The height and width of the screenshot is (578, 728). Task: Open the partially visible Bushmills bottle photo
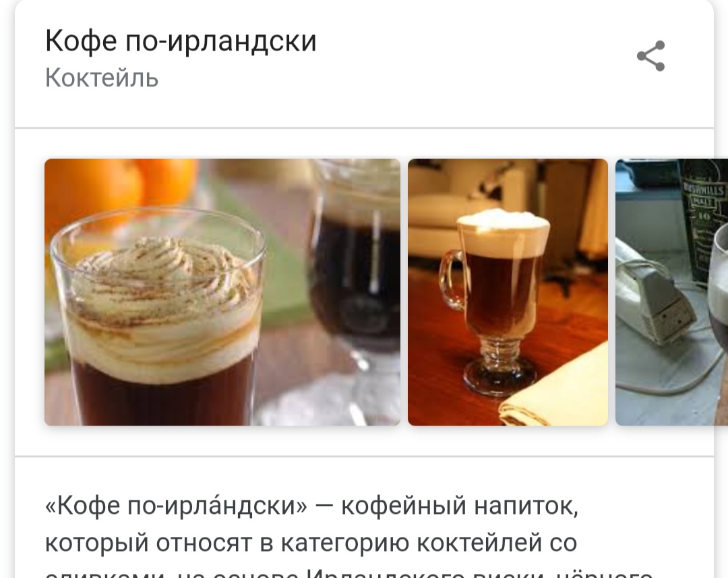tap(671, 292)
